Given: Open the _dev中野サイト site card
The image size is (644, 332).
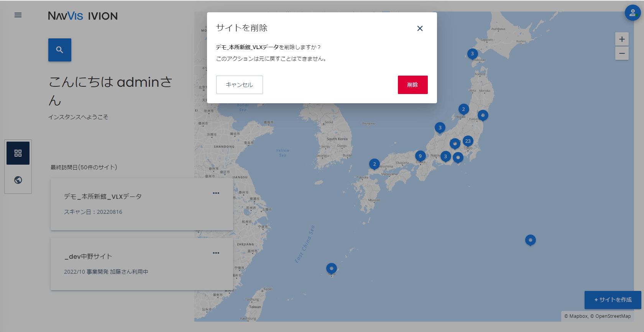Looking at the screenshot, I should 141,264.
